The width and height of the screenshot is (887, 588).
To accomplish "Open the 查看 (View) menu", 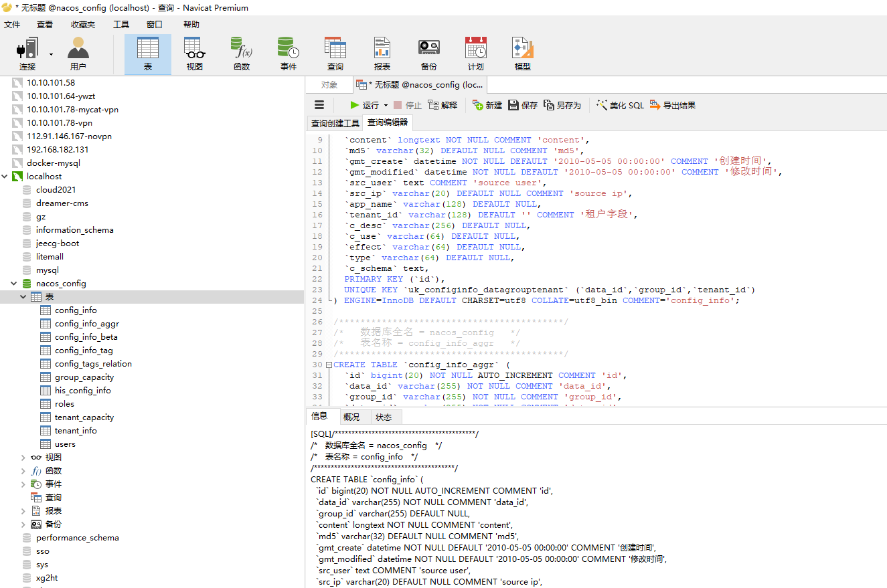I will point(45,25).
